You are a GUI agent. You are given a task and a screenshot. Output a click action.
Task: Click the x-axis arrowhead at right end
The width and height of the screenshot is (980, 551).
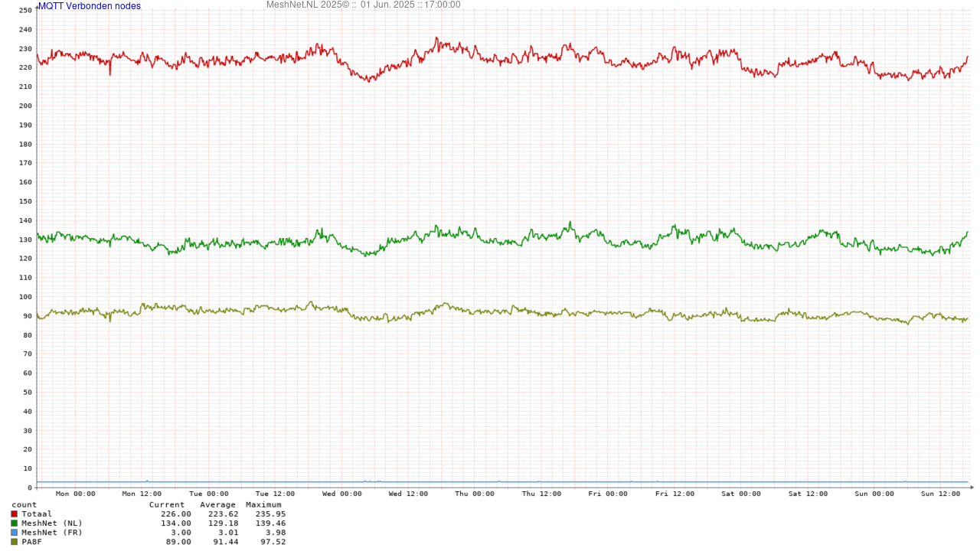coord(972,487)
